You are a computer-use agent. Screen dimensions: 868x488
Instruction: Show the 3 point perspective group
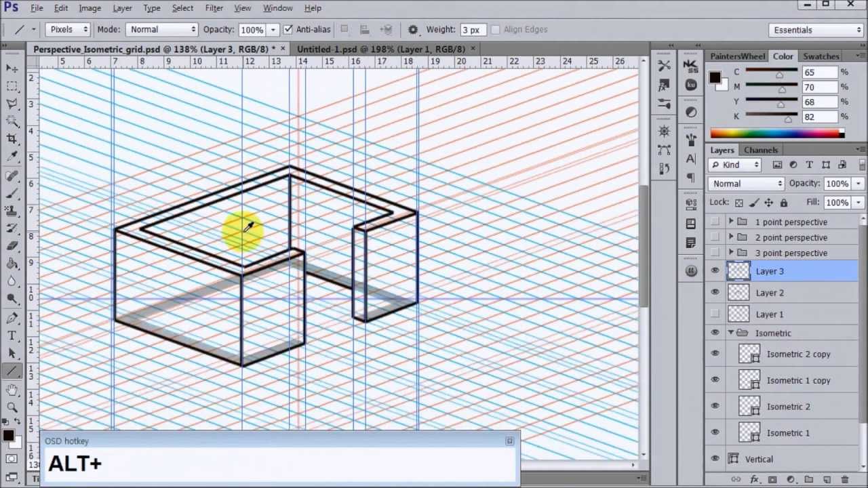[x=715, y=253]
